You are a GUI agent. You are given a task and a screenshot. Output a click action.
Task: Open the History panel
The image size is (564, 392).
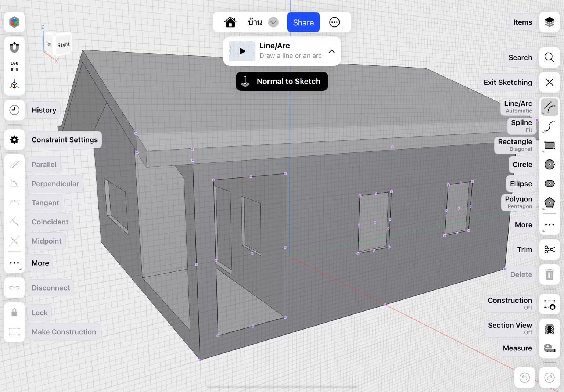14,110
